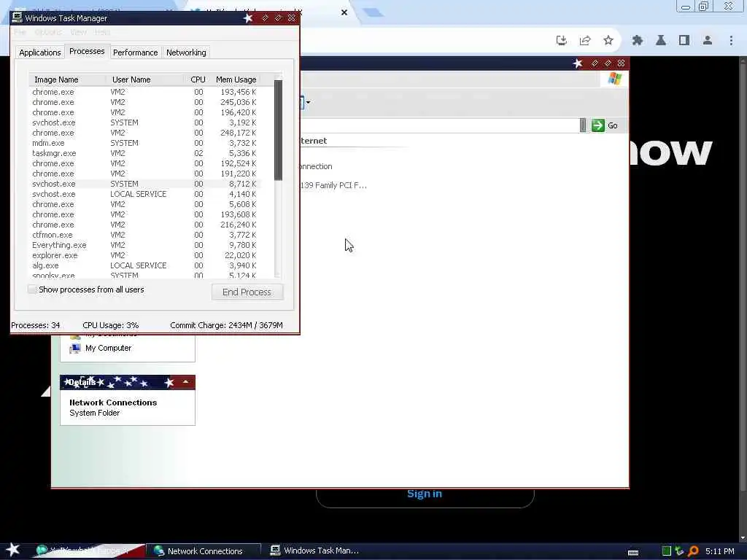
Task: Click the network tray icon
Action: (x=679, y=551)
